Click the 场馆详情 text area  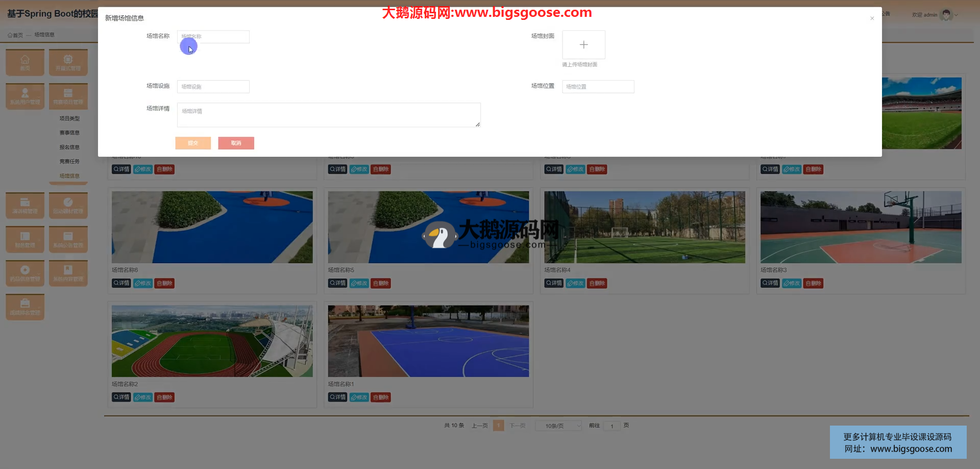click(x=328, y=115)
